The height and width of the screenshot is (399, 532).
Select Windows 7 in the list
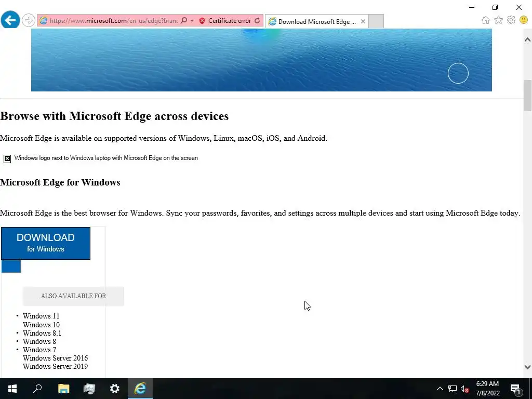(39, 350)
